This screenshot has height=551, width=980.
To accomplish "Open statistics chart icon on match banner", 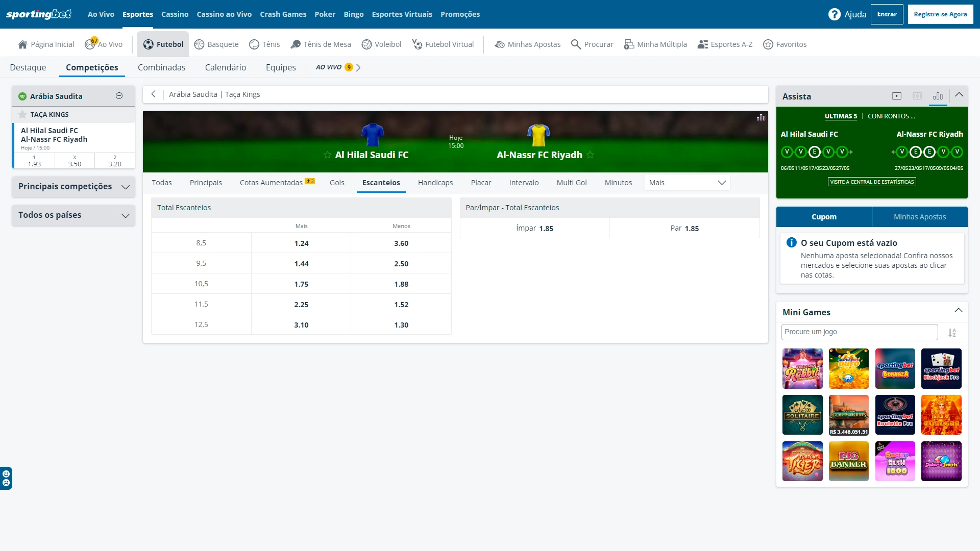I will click(x=761, y=117).
